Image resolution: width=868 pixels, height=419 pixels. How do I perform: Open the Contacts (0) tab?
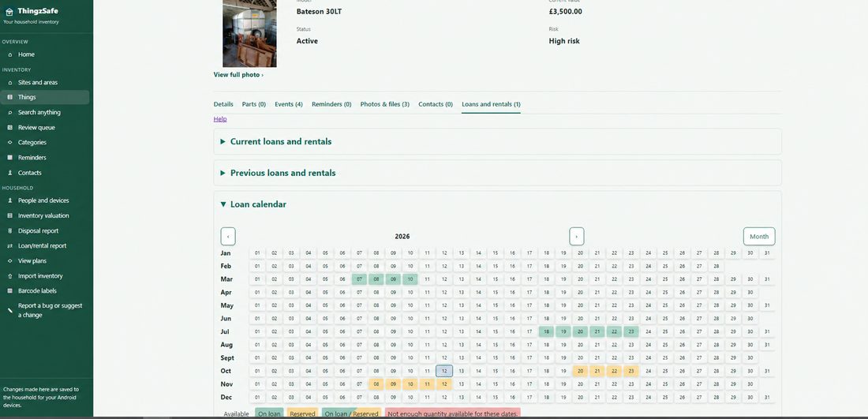point(436,104)
